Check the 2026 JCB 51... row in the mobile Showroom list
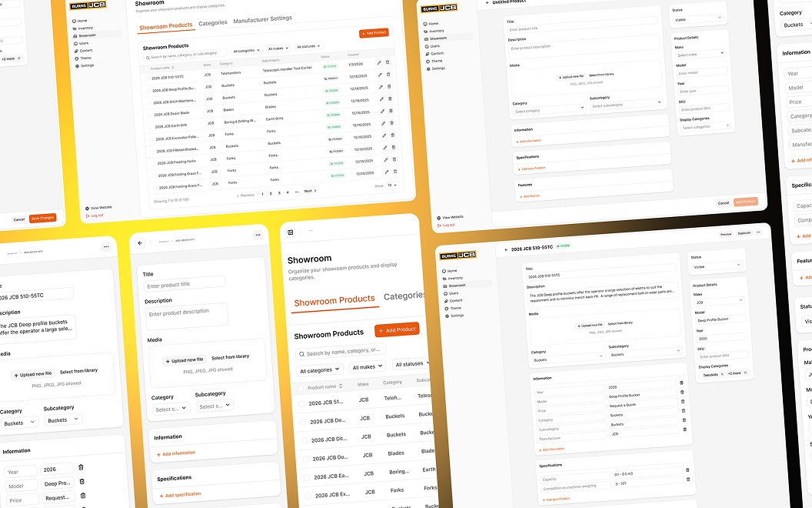The image size is (812, 508). (301, 403)
